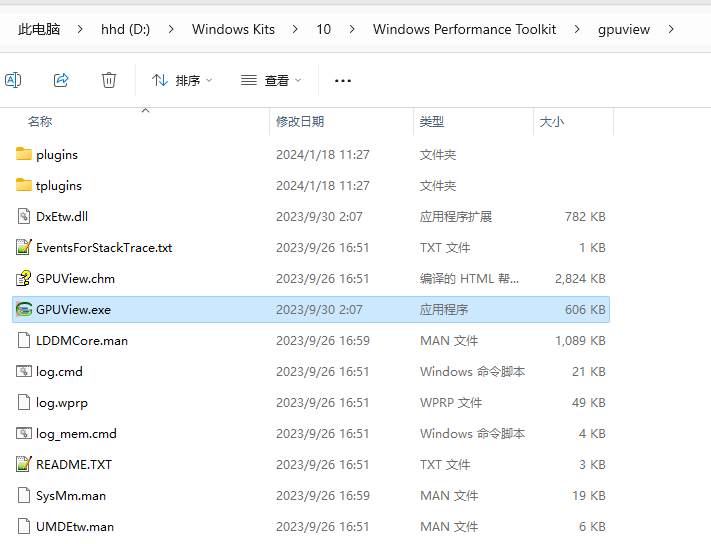Click the 2023/9/30 2:07 date of DxEtw.dll

coord(319,217)
